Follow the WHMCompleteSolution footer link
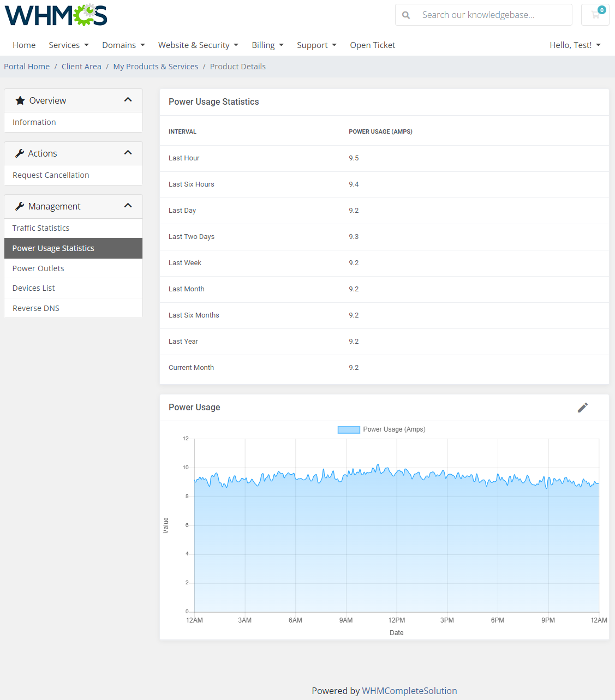Screen dimensions: 615x700 point(409,690)
